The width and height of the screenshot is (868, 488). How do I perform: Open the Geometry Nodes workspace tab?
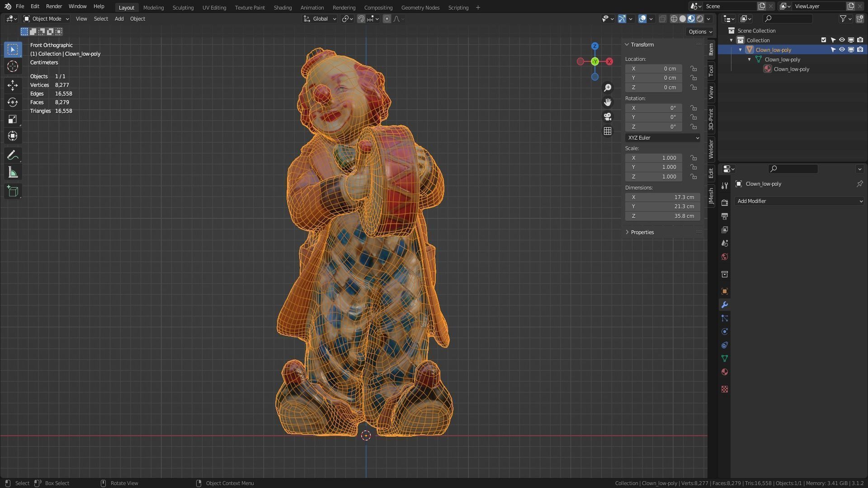(x=420, y=8)
